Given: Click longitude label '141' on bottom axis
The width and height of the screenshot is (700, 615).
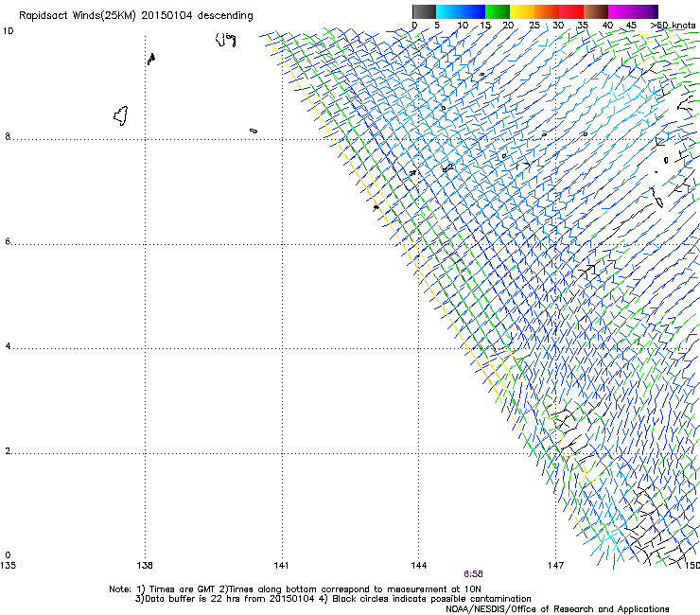Looking at the screenshot, I should [281, 566].
